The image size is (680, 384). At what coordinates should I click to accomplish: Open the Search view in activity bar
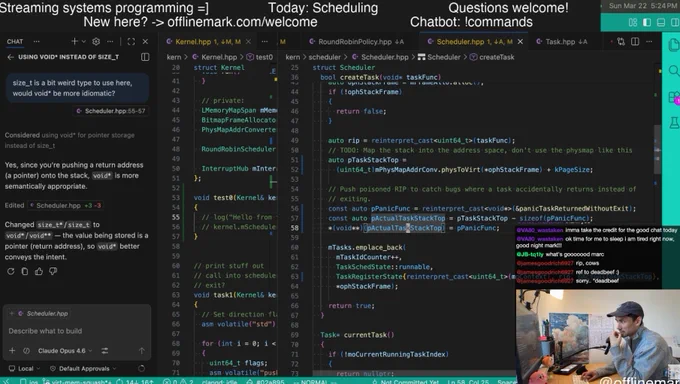(x=673, y=71)
